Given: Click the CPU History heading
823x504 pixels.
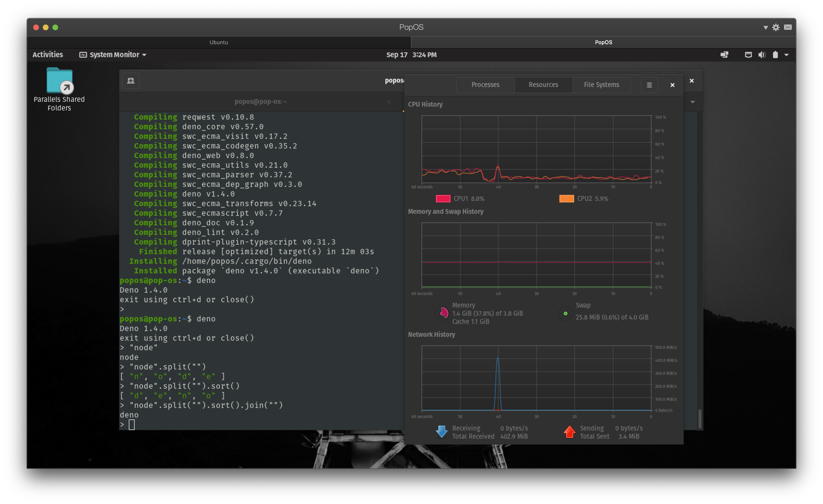Looking at the screenshot, I should [x=425, y=104].
